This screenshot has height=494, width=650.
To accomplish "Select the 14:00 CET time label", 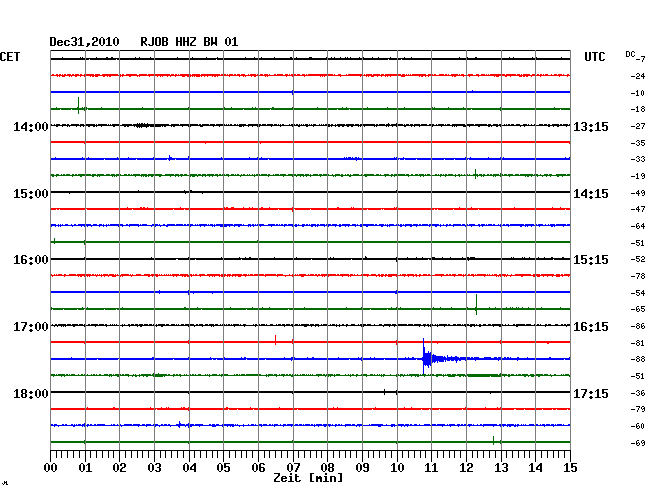I will [x=31, y=126].
